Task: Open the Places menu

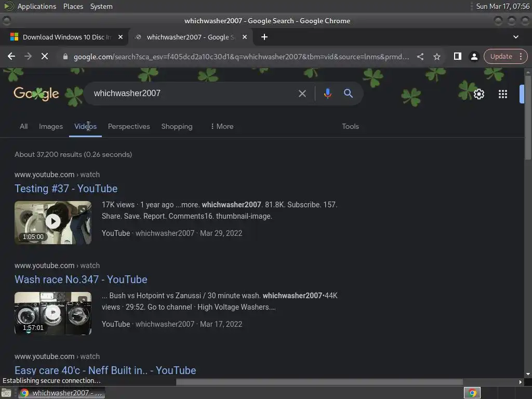Action: tap(73, 6)
